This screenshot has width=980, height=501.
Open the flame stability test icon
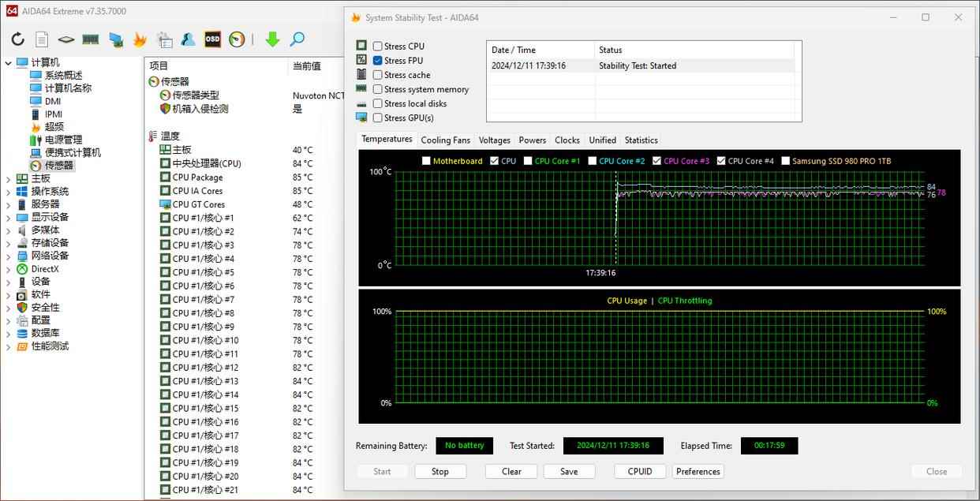point(140,39)
